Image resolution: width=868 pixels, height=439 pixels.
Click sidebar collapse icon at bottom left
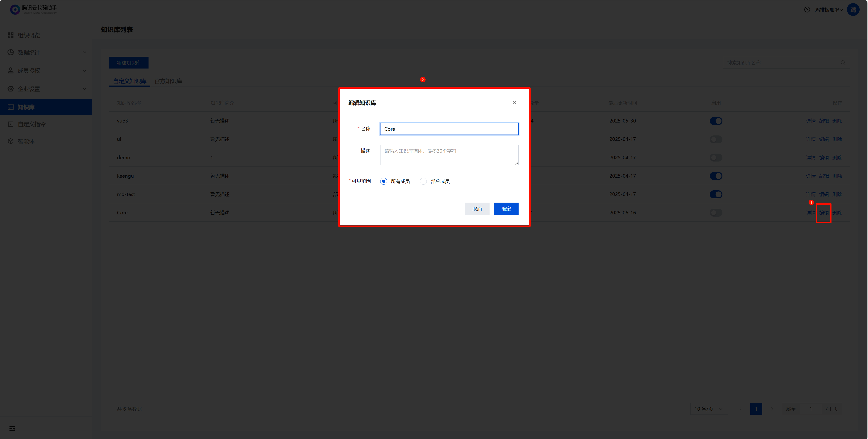click(x=12, y=429)
